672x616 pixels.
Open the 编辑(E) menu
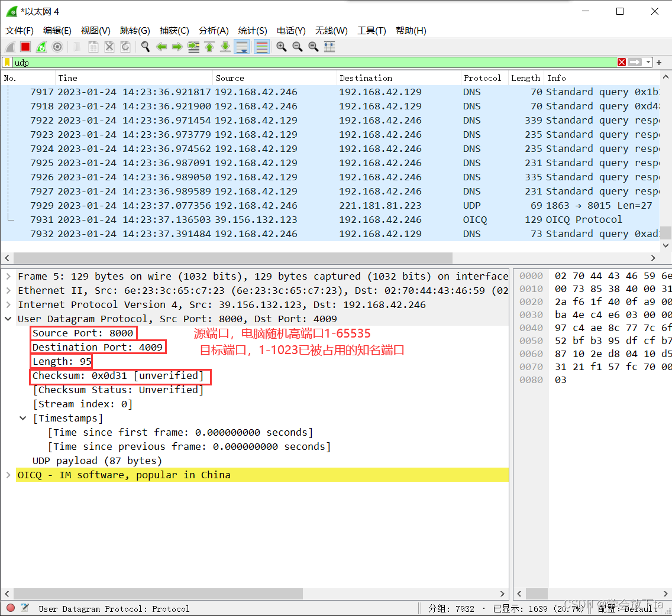[57, 30]
